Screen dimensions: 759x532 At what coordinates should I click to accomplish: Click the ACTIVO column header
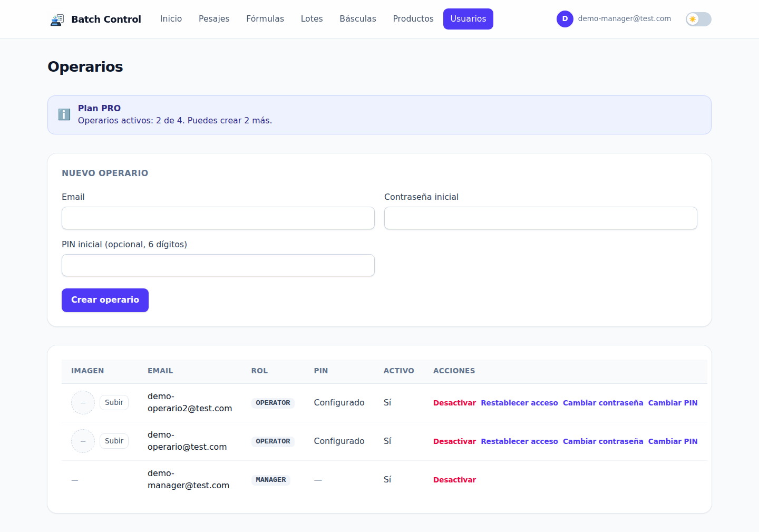399,371
